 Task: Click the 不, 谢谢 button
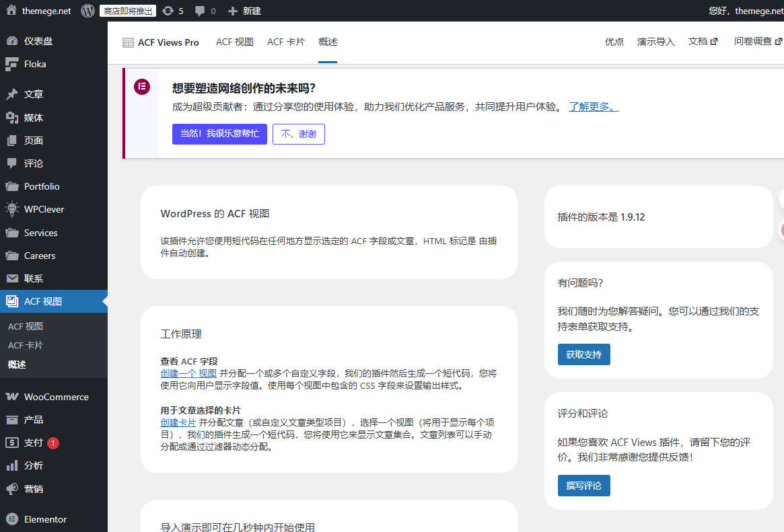click(299, 134)
